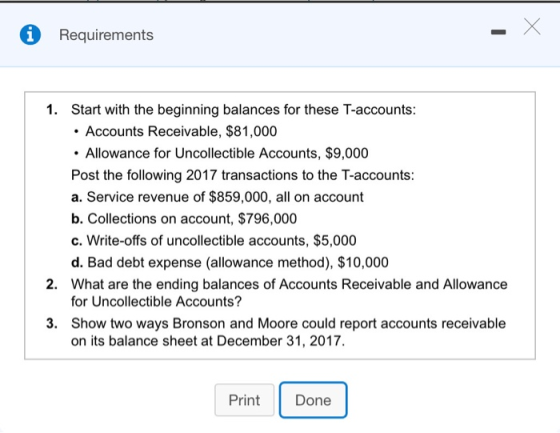Minimize the Requirements dialog with the dash icon
This screenshot has width=560, height=433.
[x=498, y=33]
